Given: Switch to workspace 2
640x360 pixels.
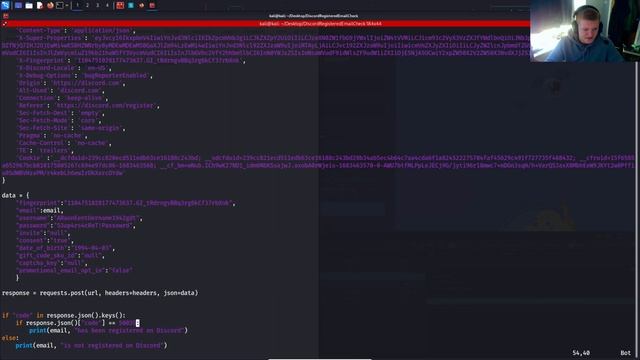Looking at the screenshot, I should coord(87,5).
